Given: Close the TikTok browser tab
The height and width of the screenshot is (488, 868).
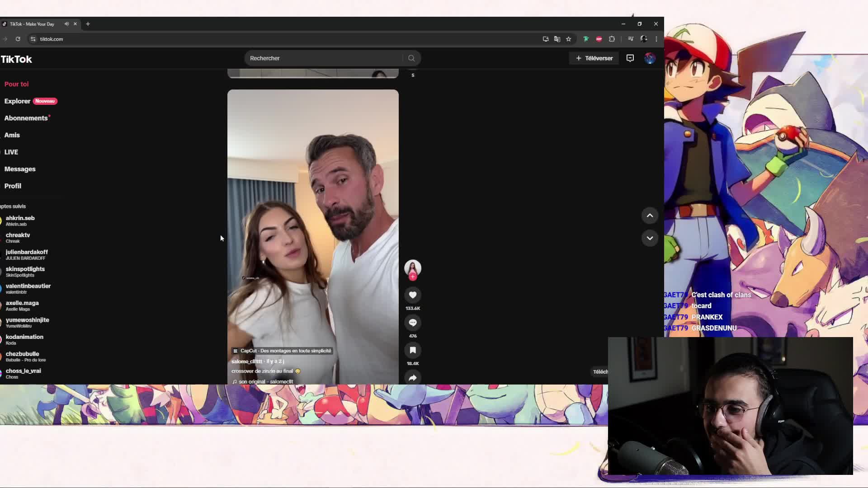Looking at the screenshot, I should coord(75,24).
